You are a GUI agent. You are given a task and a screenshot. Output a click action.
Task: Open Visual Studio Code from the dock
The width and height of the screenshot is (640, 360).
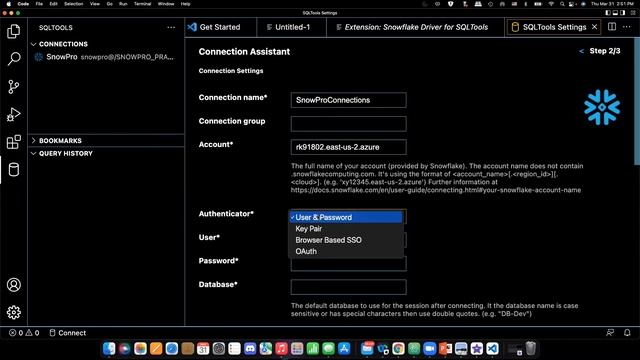(492, 349)
